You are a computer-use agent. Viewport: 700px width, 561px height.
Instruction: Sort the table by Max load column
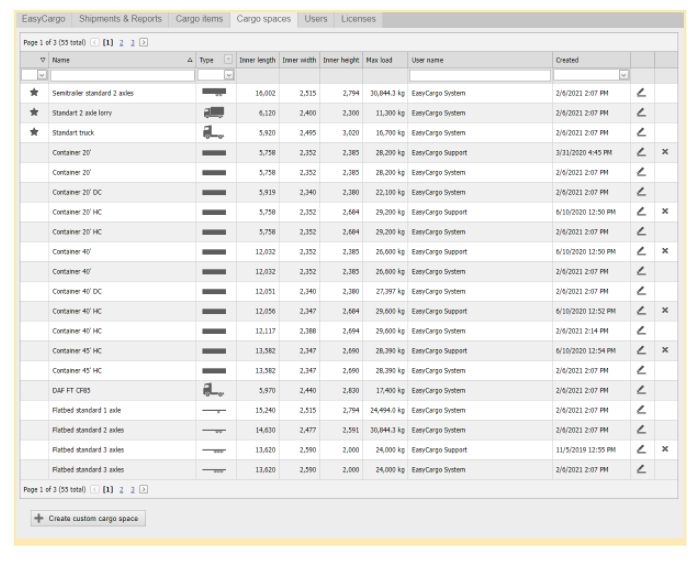coord(379,60)
